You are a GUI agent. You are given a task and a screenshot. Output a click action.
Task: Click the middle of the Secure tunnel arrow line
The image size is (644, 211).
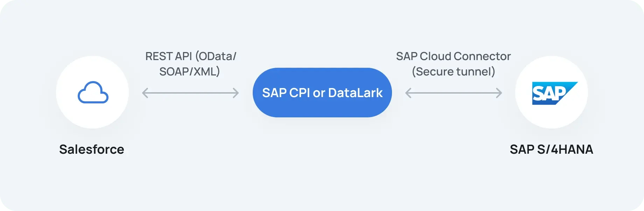pyautogui.click(x=454, y=93)
